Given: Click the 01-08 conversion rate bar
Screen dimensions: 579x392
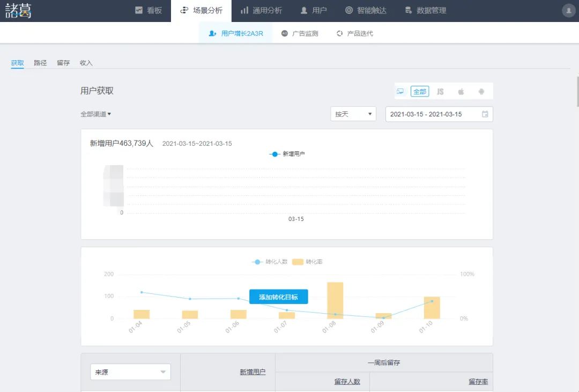Looking at the screenshot, I should pyautogui.click(x=335, y=300).
